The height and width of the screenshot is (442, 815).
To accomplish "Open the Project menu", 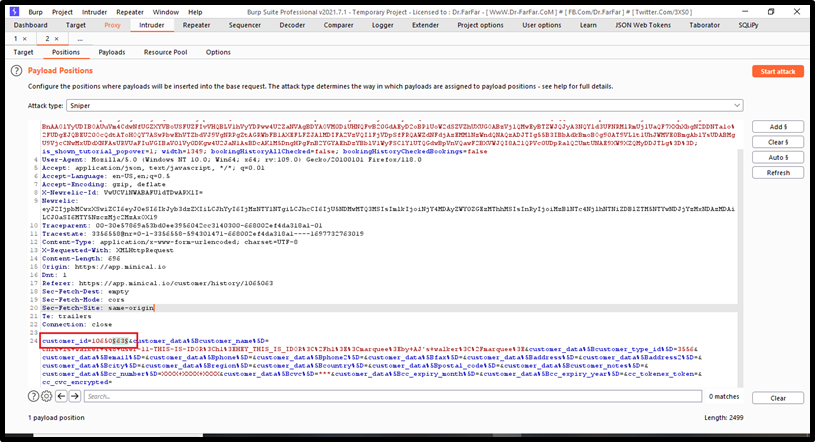I will click(x=62, y=12).
